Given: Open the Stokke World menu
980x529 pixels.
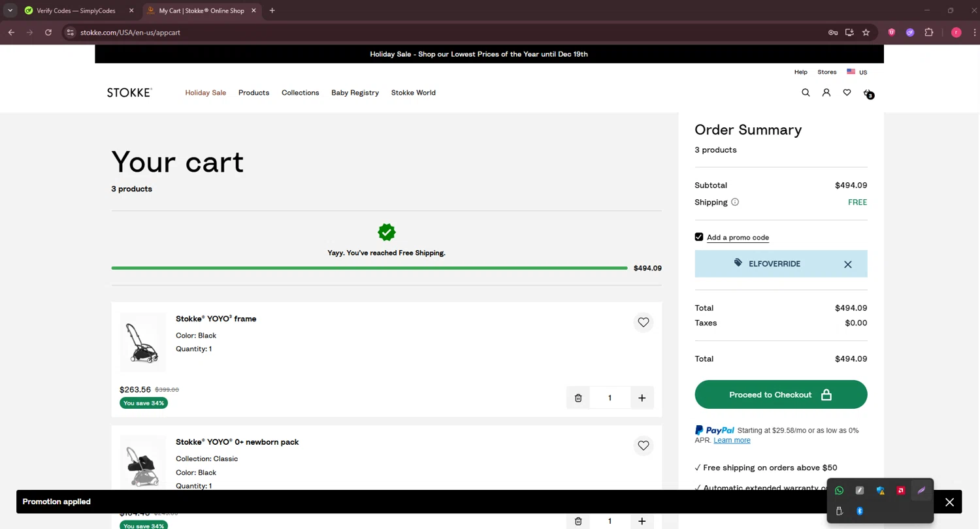Looking at the screenshot, I should point(413,93).
